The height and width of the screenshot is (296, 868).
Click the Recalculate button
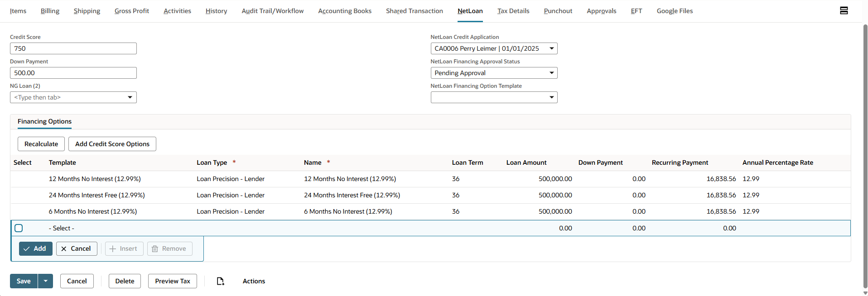[x=41, y=144]
